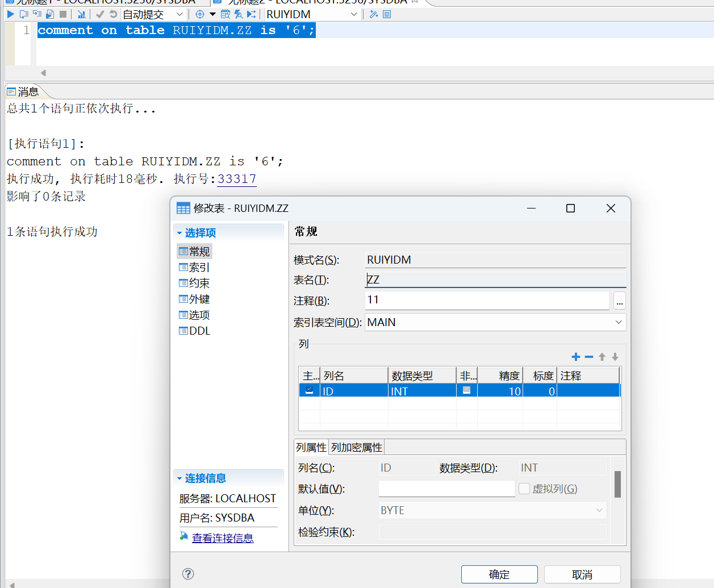Viewport: 714px width, 588px height.
Task: Select the 常规 page in the sidebar
Action: 194,251
